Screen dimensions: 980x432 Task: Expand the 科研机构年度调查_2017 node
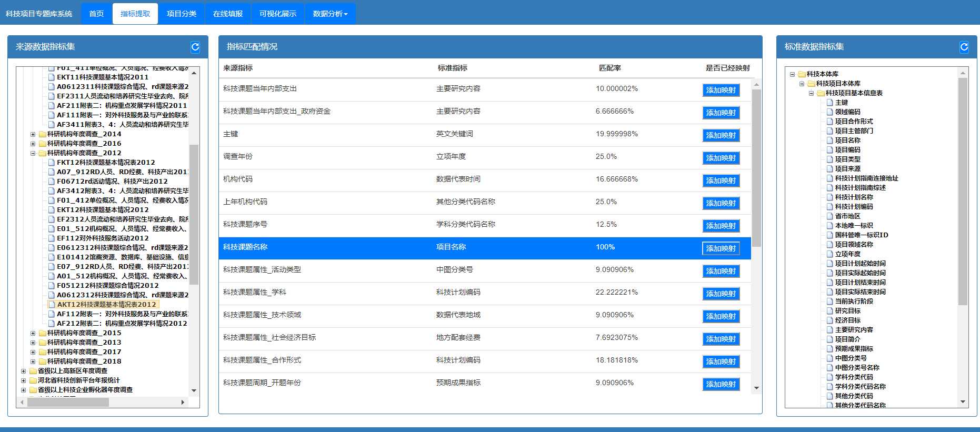tap(33, 353)
